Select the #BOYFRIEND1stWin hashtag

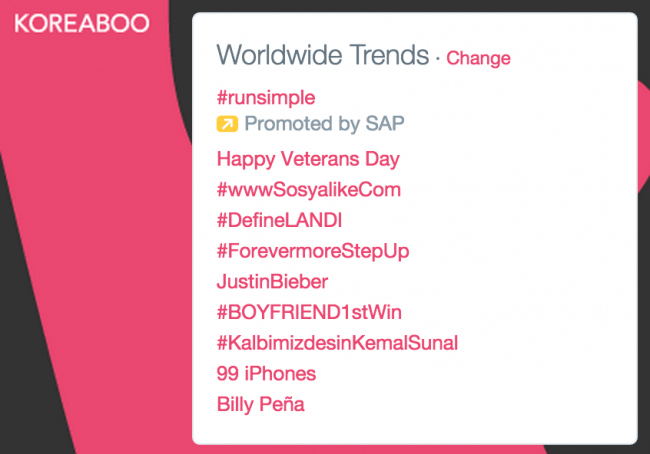coord(309,312)
